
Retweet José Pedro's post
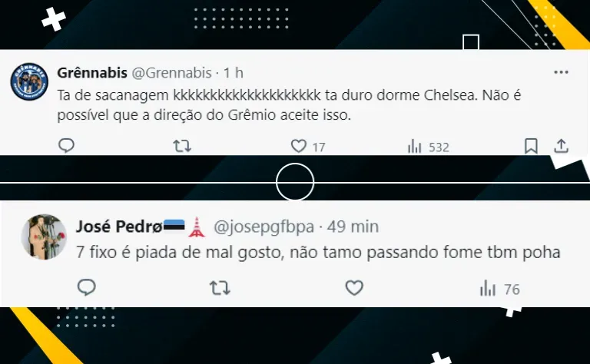click(x=220, y=288)
